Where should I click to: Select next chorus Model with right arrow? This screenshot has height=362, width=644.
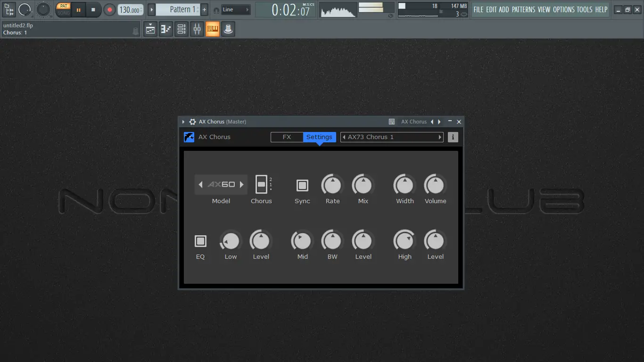click(242, 185)
